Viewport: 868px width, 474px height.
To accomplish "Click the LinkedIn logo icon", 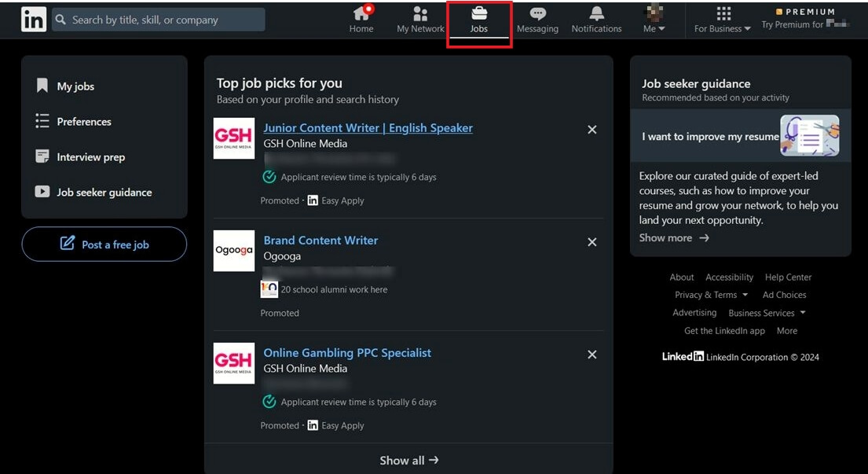I will 34,20.
